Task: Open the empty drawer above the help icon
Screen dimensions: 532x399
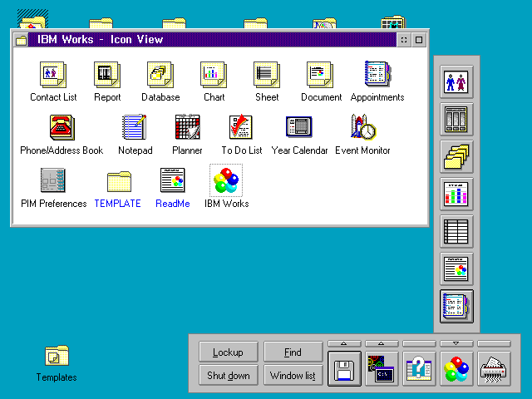Action: point(419,343)
